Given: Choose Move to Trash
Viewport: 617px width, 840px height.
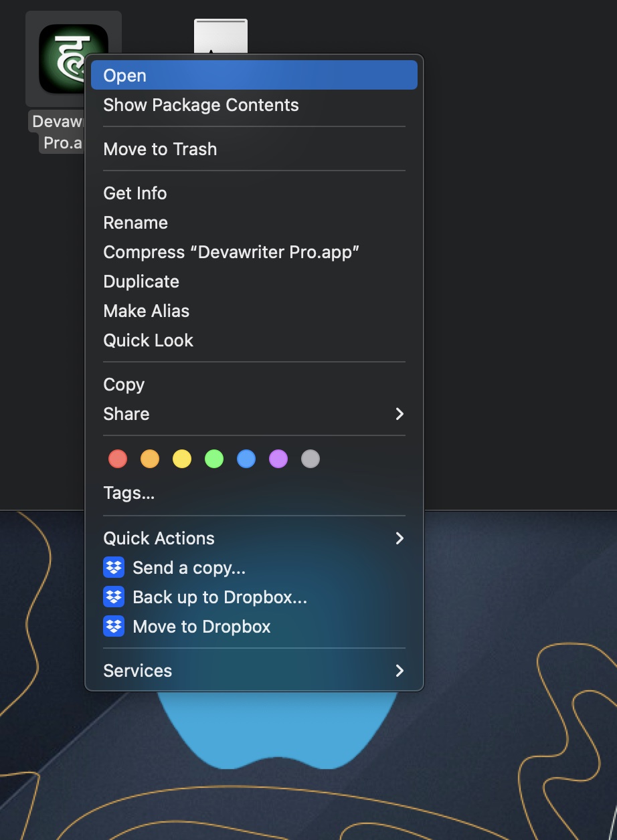Looking at the screenshot, I should tap(254, 149).
